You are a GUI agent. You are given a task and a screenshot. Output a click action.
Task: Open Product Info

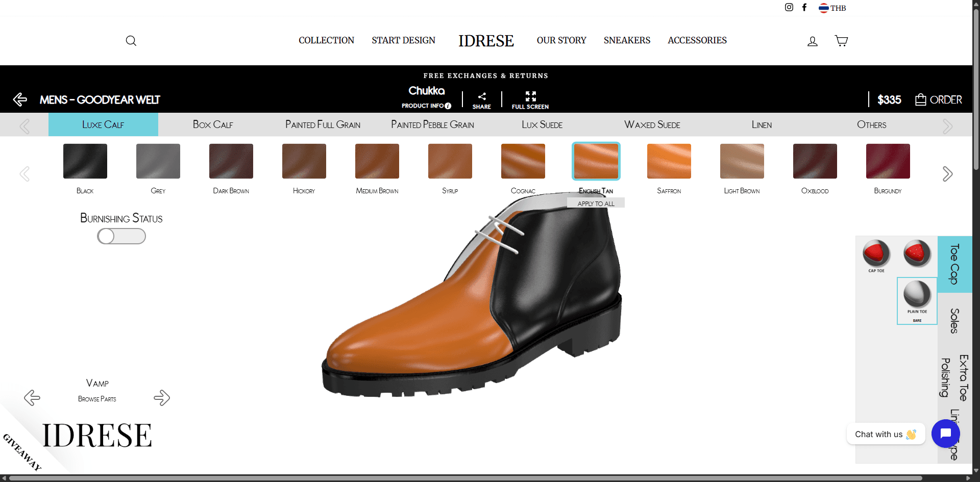[x=426, y=106]
